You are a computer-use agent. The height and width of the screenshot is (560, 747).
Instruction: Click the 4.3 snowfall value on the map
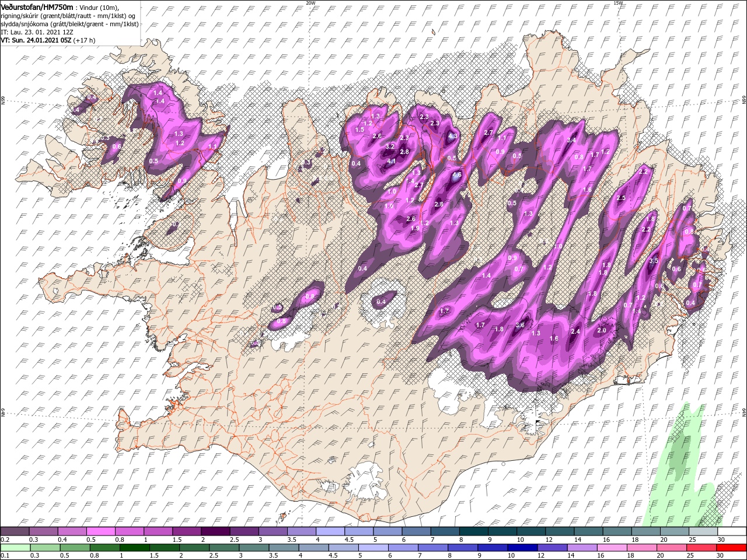click(452, 136)
